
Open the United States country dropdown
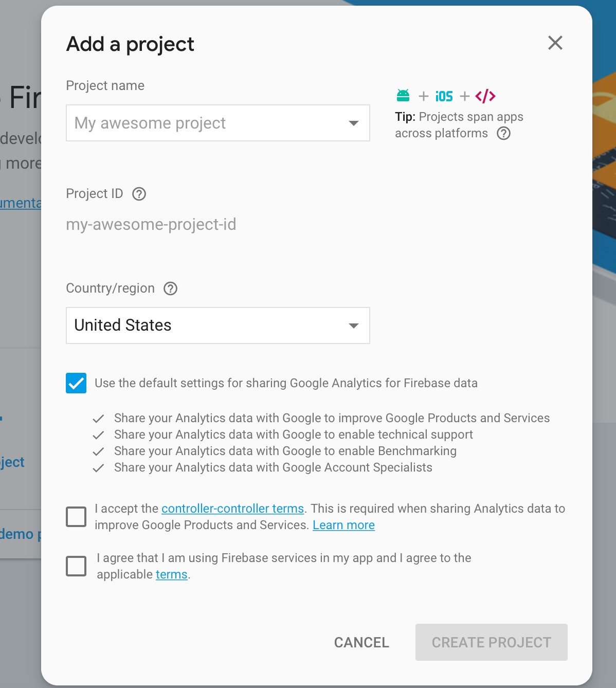[x=218, y=325]
